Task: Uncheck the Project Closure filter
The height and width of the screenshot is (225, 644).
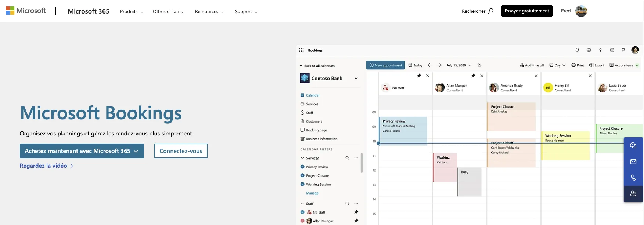Action: point(302,175)
